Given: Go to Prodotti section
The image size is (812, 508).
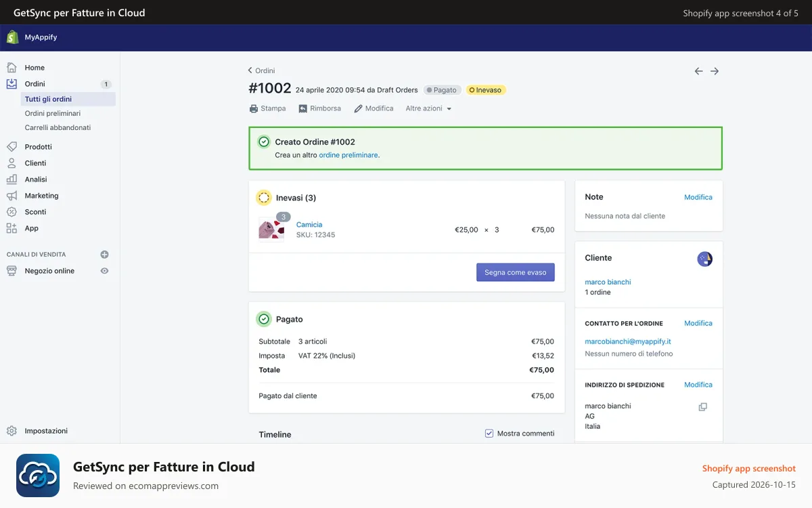Looking at the screenshot, I should 39,147.
